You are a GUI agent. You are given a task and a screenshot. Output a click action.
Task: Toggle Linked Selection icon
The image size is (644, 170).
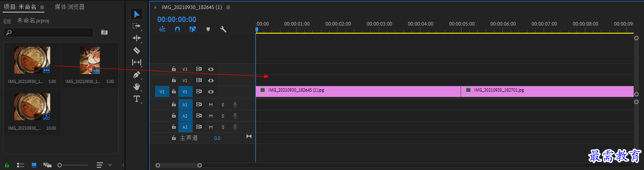click(x=193, y=29)
